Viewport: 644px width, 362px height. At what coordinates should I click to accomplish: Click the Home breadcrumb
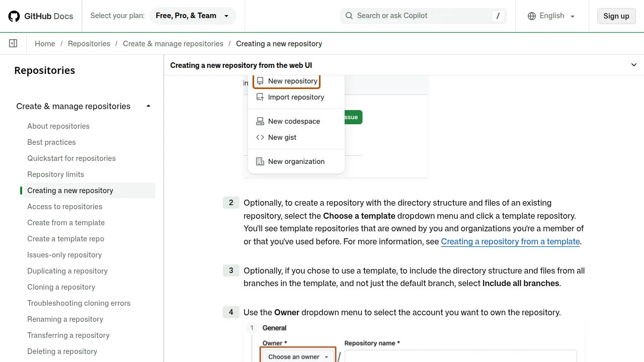point(45,44)
